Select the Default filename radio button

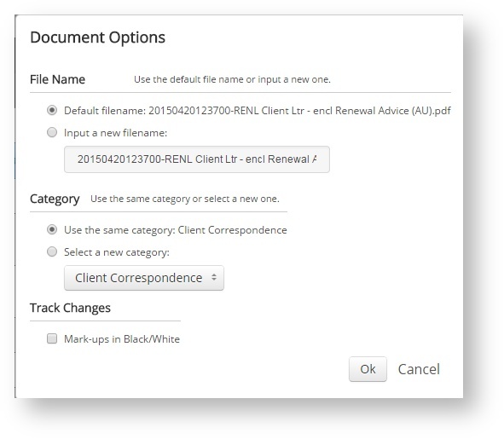pyautogui.click(x=52, y=110)
